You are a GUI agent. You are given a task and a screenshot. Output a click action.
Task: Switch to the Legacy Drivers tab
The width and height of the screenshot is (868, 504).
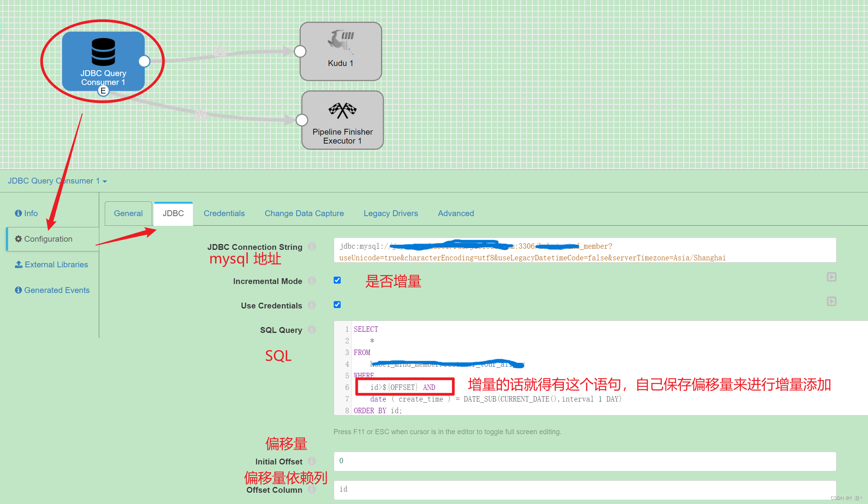point(391,213)
